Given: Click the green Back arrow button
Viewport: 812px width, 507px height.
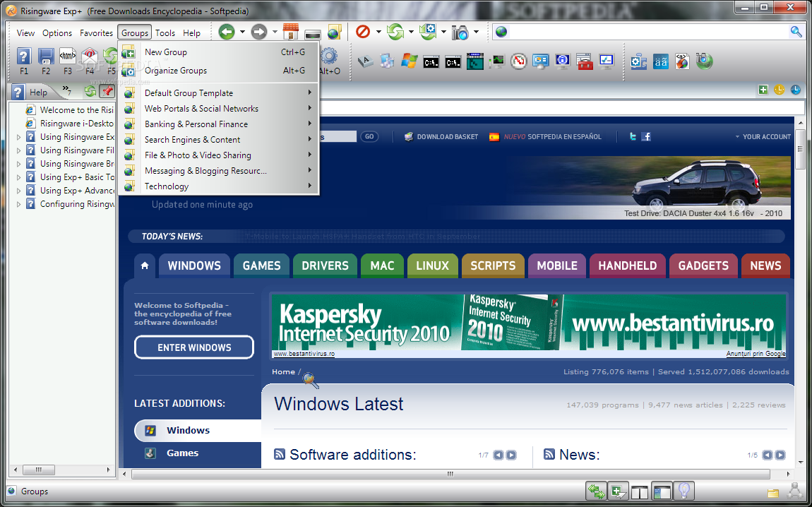Looking at the screenshot, I should click(227, 32).
